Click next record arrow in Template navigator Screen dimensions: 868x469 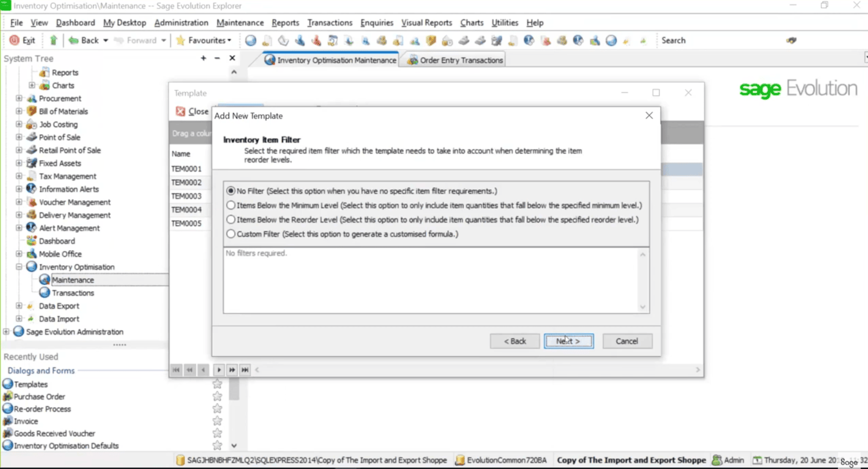pos(219,370)
